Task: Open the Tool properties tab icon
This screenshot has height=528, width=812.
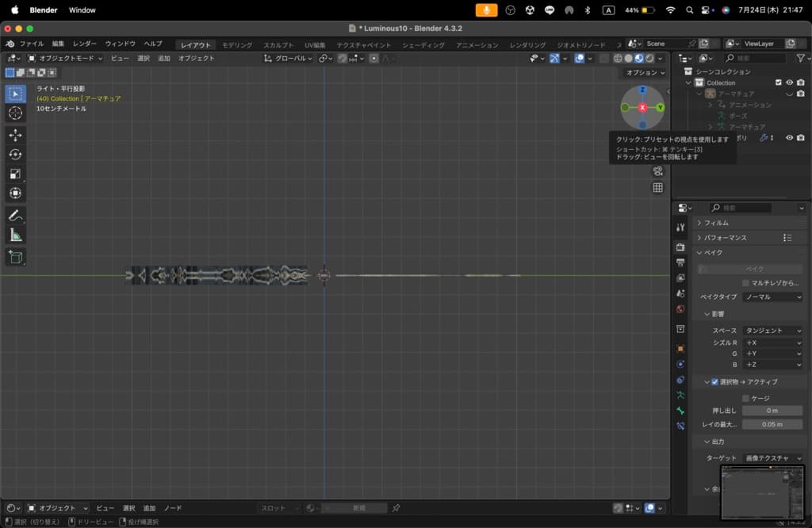Action: point(680,228)
